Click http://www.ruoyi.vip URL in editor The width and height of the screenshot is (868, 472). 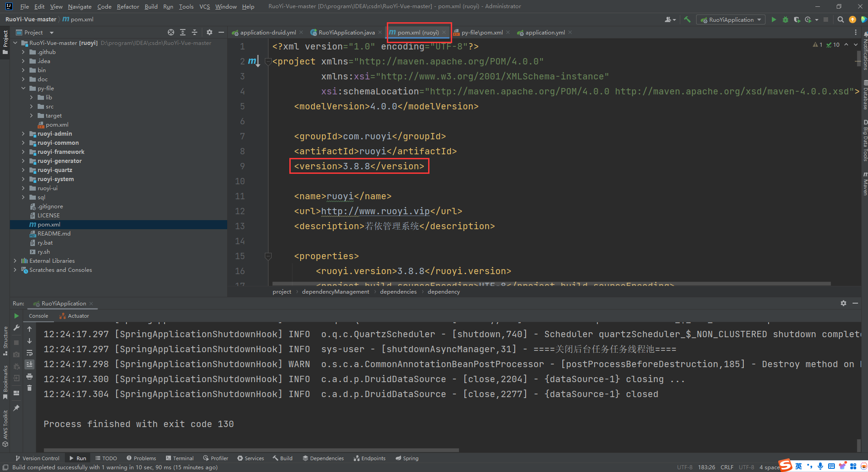tap(375, 211)
